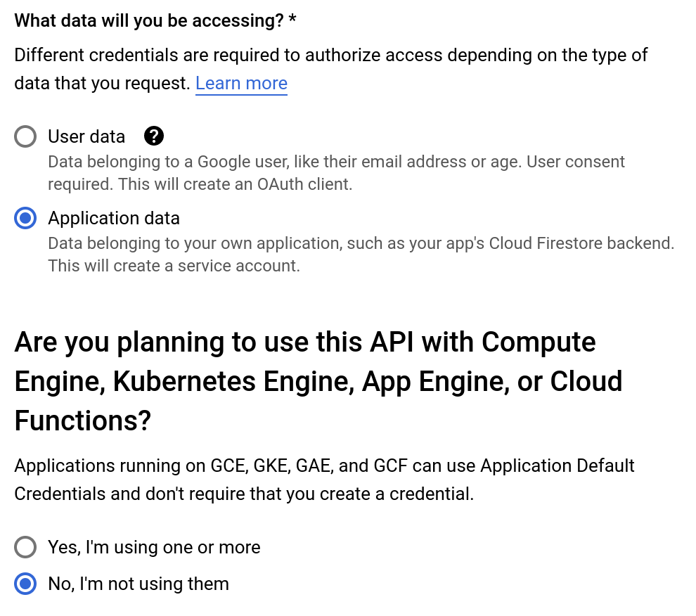Screen dimensions: 696x616
Task: Click the filled Application data radio indicator
Action: 25,218
